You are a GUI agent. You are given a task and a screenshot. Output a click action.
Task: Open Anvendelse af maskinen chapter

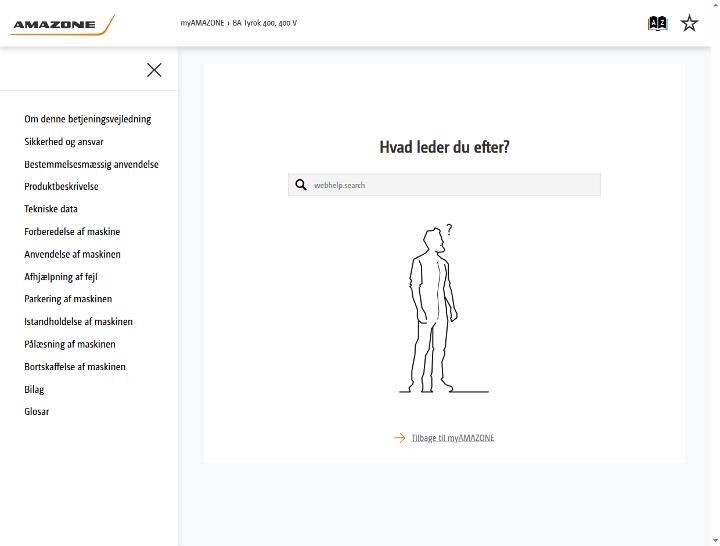[x=73, y=254]
